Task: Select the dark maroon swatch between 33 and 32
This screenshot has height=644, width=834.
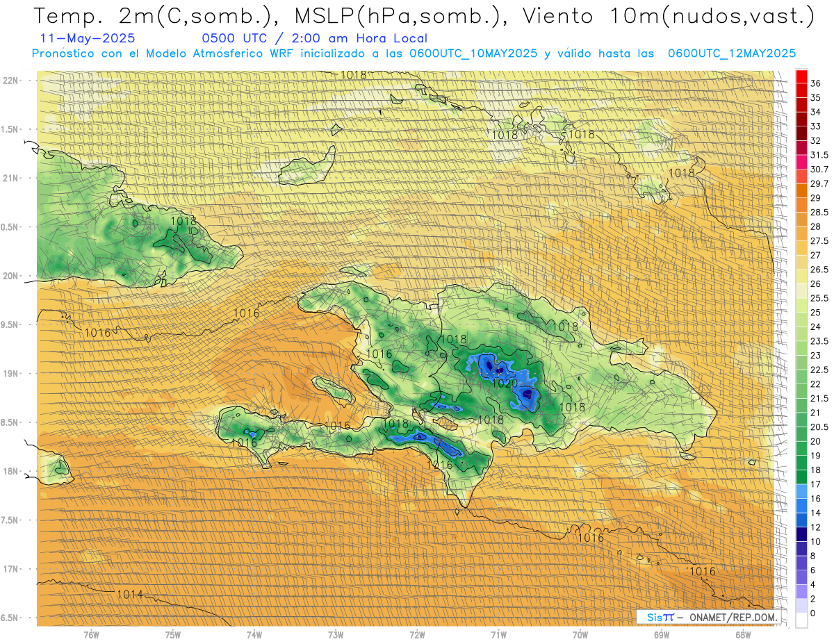Action: tap(801, 133)
